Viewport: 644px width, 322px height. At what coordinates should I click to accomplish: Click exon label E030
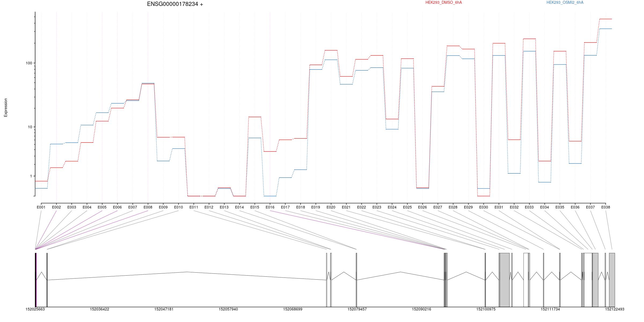coord(484,207)
